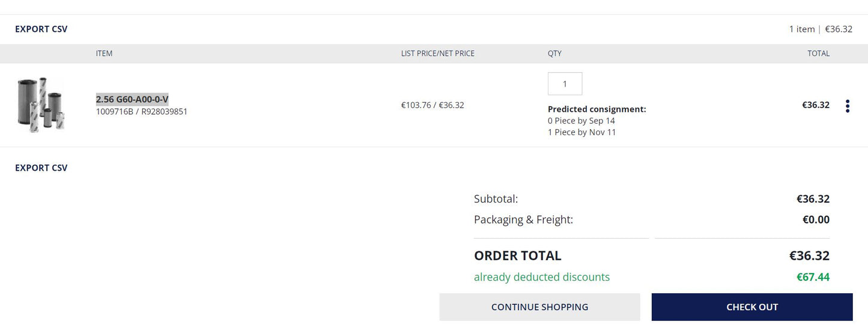This screenshot has width=868, height=336.
Task: Click the QTY column header
Action: (554, 53)
